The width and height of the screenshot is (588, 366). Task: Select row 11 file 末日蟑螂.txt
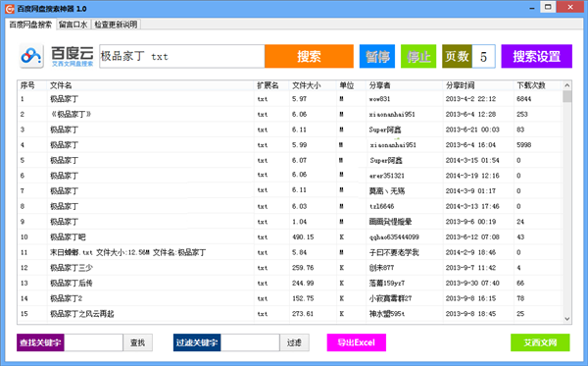click(x=127, y=252)
